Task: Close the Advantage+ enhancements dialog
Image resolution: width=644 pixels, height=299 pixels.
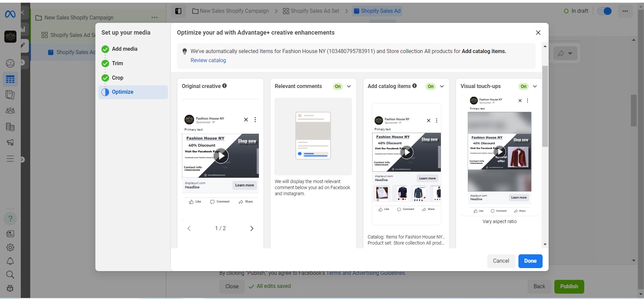Action: point(538,33)
